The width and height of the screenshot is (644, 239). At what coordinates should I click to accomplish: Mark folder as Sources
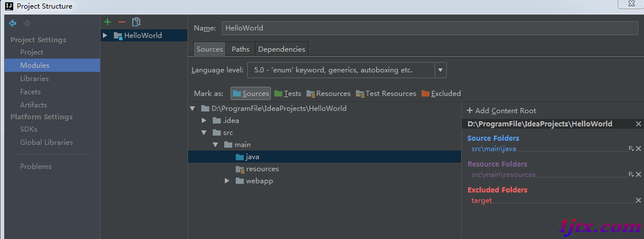click(251, 94)
